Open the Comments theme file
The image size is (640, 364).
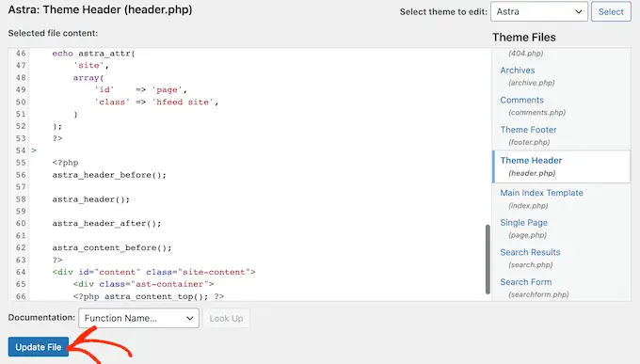522,100
